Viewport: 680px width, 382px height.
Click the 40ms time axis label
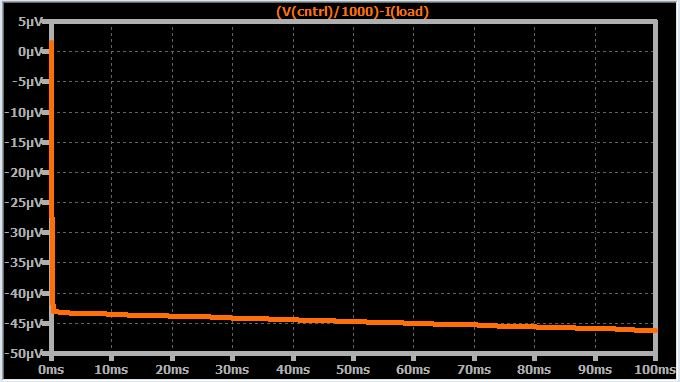[293, 370]
